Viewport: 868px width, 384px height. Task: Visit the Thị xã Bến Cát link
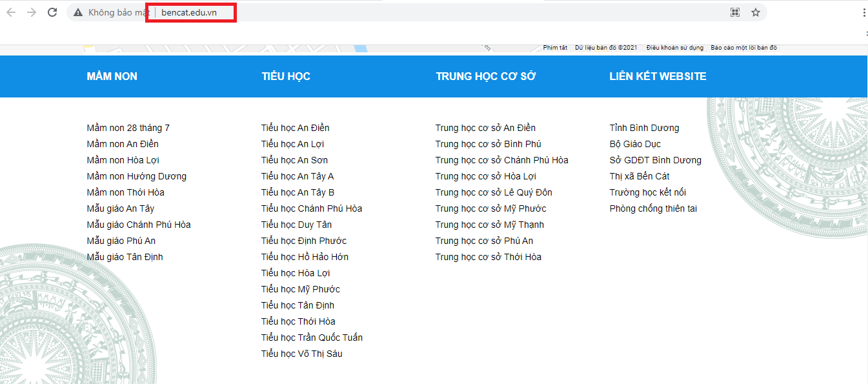click(640, 176)
